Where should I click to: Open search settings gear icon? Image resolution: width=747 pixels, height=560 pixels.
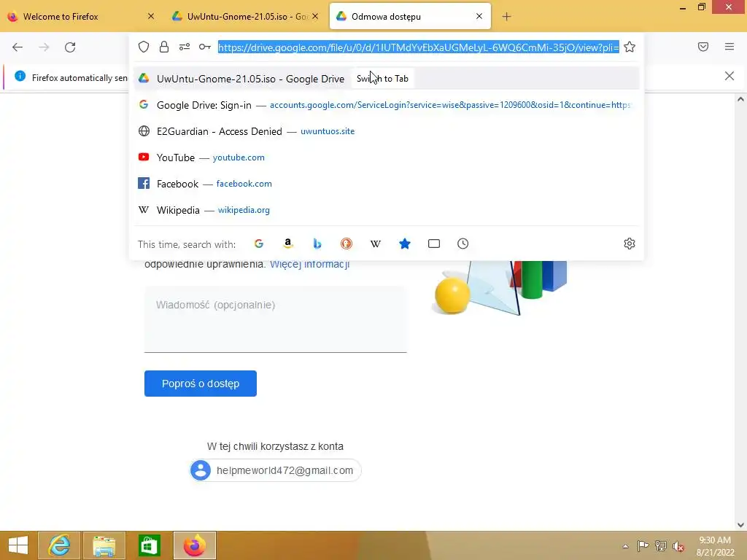point(630,244)
